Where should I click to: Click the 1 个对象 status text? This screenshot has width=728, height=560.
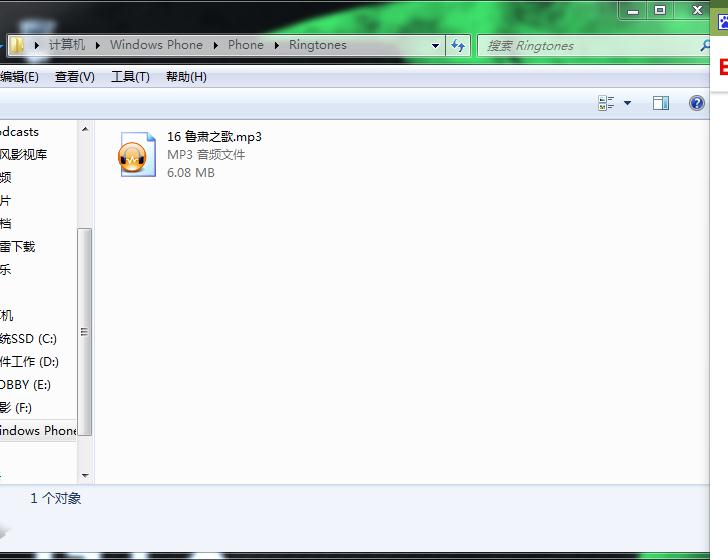click(56, 498)
